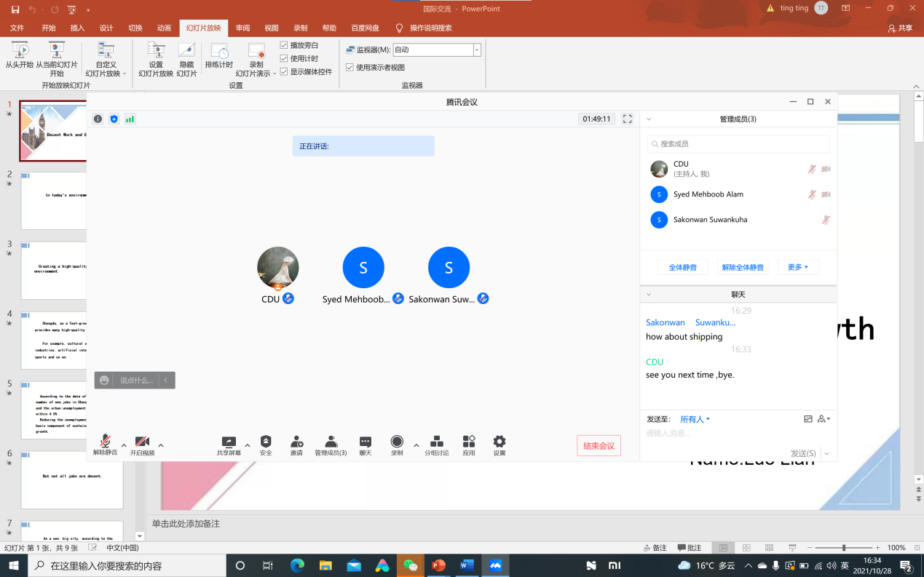Open the Apps icon in meeting toolbar
Viewport: 924px width, 577px height.
click(469, 441)
